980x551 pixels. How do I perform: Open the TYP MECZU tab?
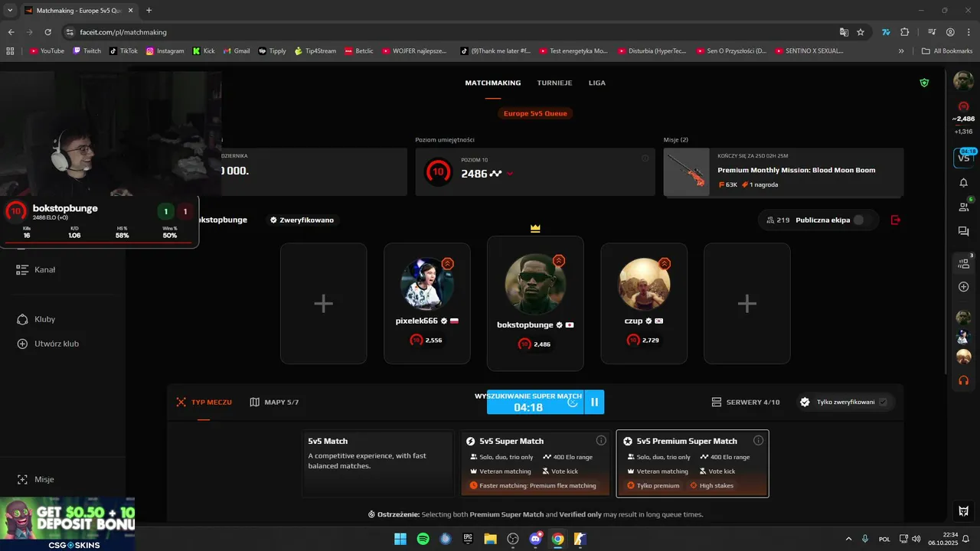[x=204, y=402]
